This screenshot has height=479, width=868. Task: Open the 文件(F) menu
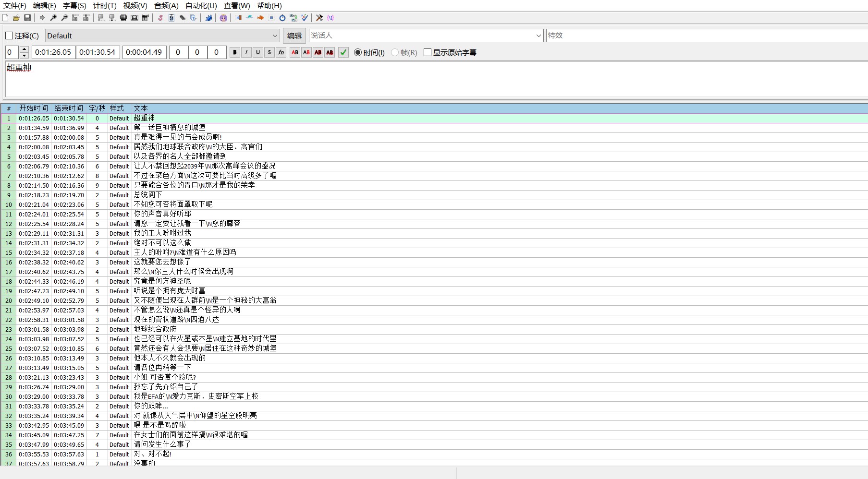[x=15, y=6]
